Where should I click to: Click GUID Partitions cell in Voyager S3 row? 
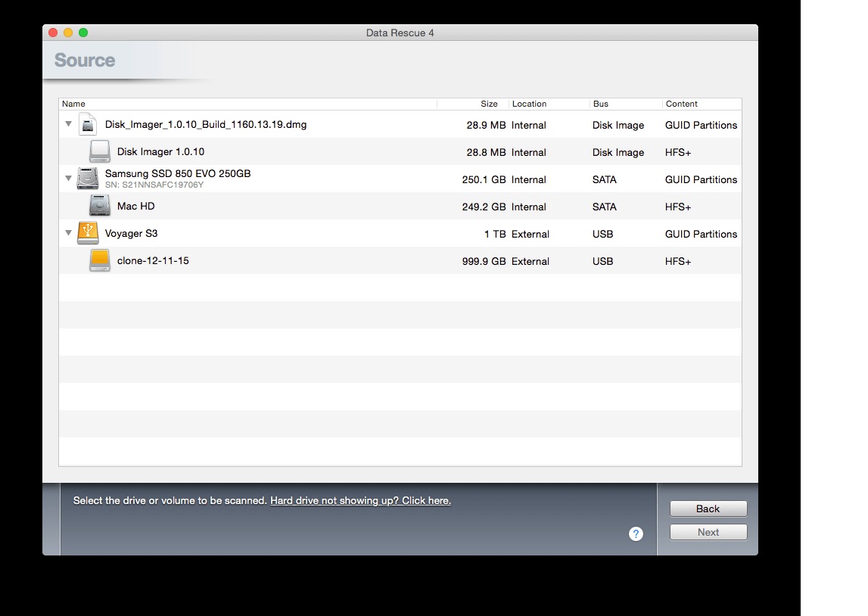point(701,234)
